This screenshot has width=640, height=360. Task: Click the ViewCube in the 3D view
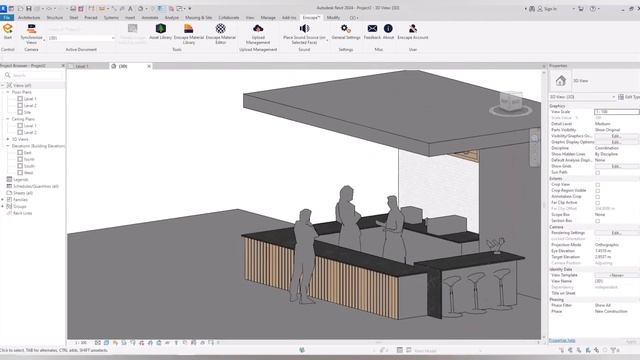point(511,101)
